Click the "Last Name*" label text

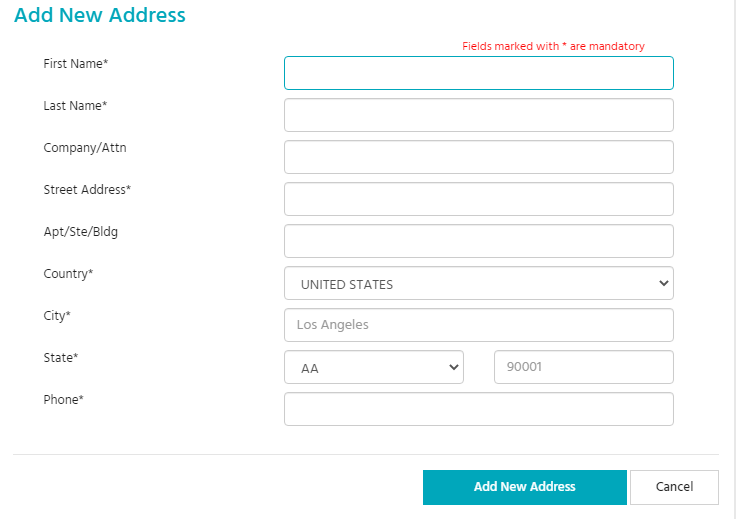click(x=75, y=106)
